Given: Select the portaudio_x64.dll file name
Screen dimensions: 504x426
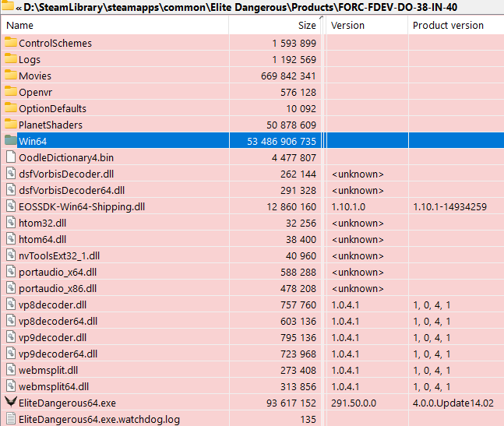Looking at the screenshot, I should [x=58, y=272].
